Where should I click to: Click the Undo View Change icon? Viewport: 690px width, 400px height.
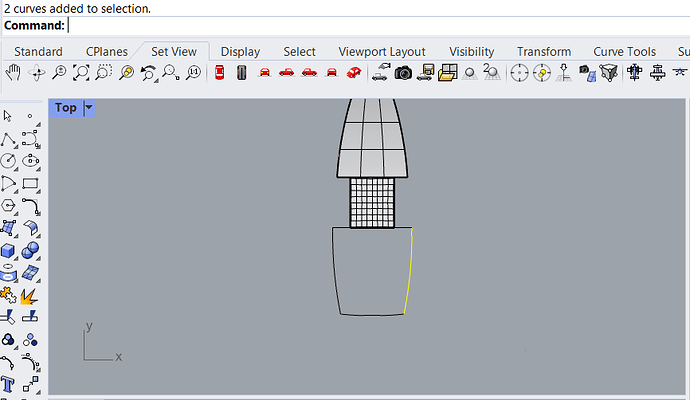pyautogui.click(x=149, y=73)
